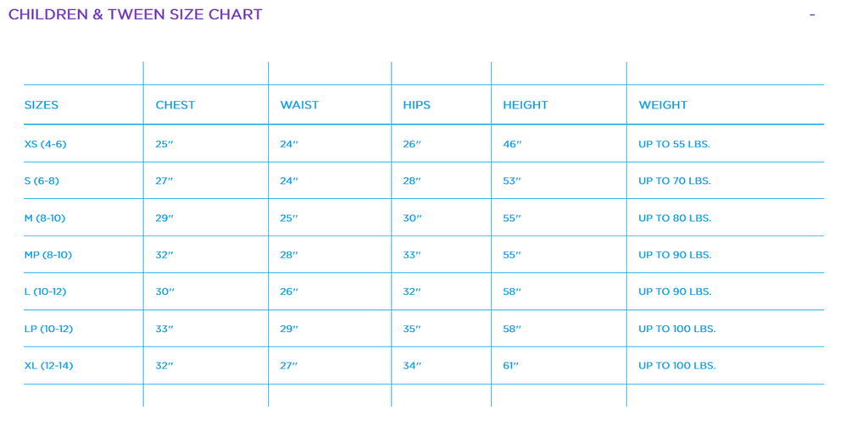Collapse the size chart with minus icon

pyautogui.click(x=812, y=15)
